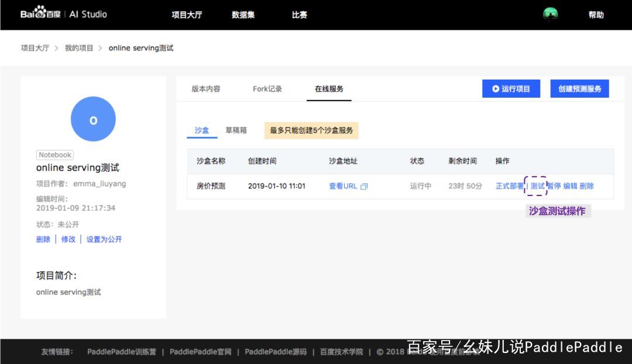Click the blue project avatar circle
The height and width of the screenshot is (364, 632).
(93, 119)
